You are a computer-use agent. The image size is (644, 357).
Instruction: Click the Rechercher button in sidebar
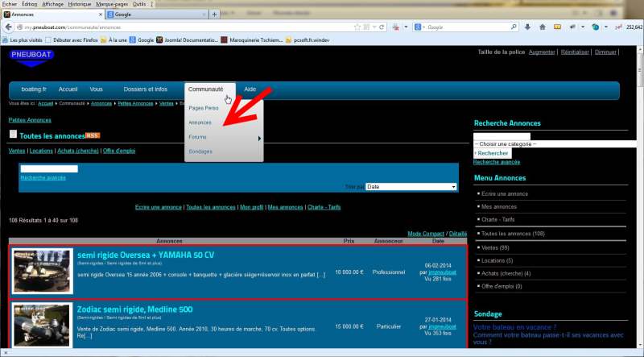[x=492, y=152]
